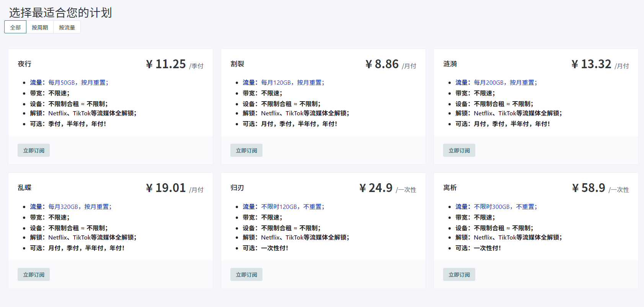Click the 每月120GB traffic description
The height and width of the screenshot is (307, 644).
(292, 83)
